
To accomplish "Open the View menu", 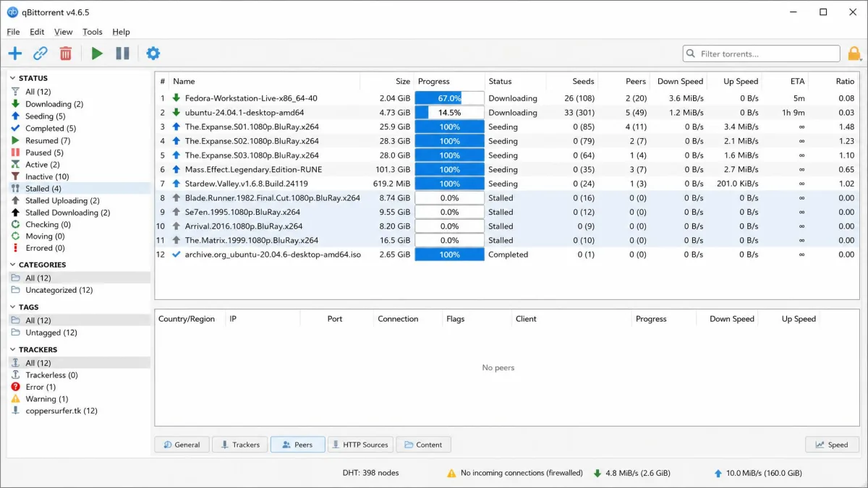I will pos(64,32).
